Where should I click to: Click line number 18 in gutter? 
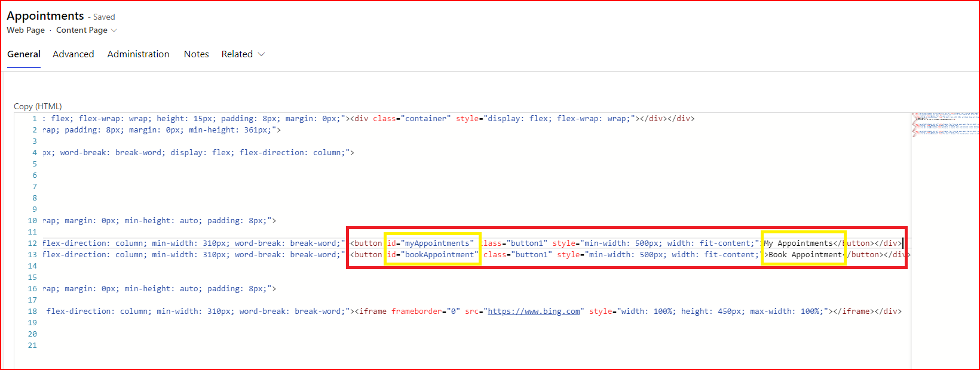32,312
